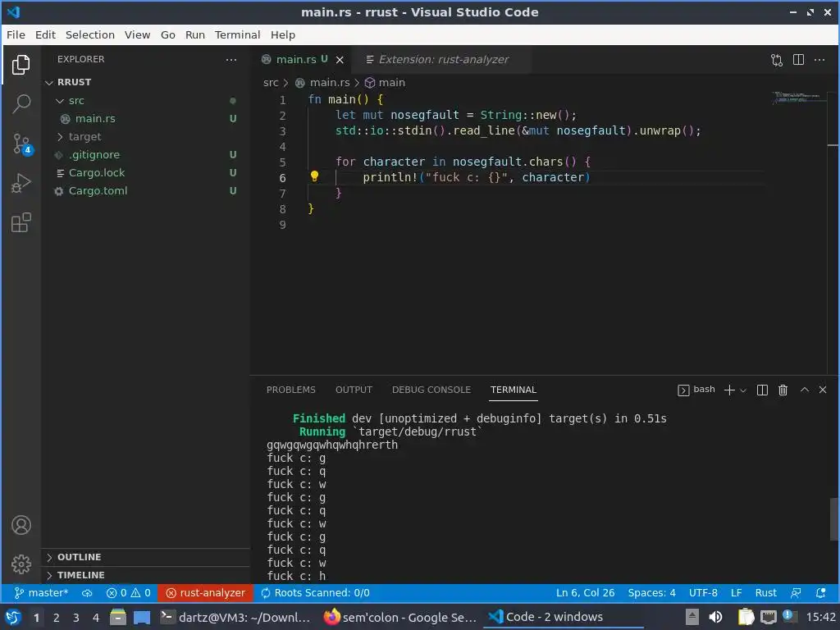Select the TERMINAL panel tab
Screen dimensions: 840x630
pos(514,390)
